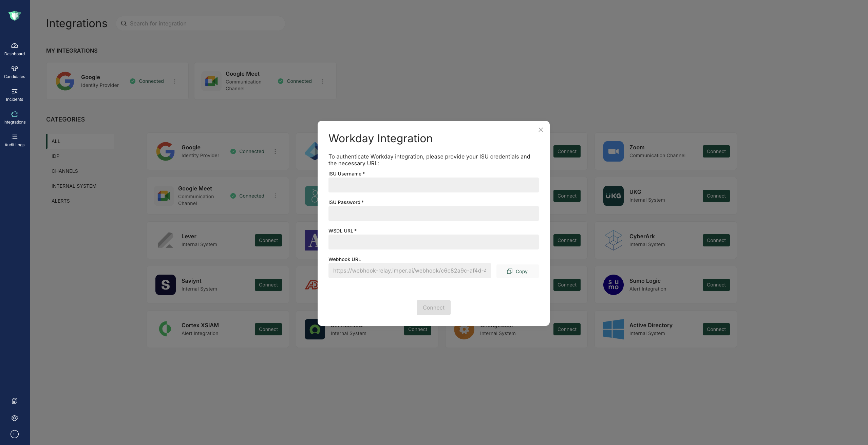Click the Zoom camera logo

coord(614,151)
